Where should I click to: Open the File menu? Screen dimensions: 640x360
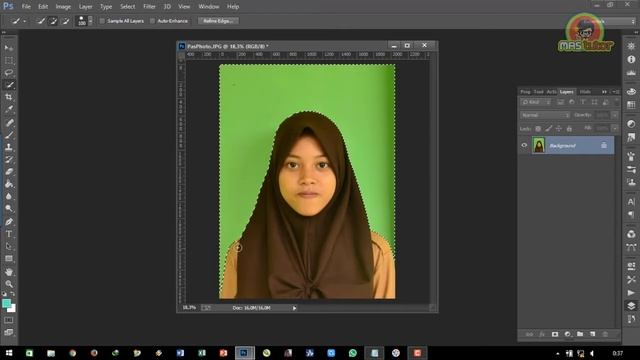[x=26, y=7]
